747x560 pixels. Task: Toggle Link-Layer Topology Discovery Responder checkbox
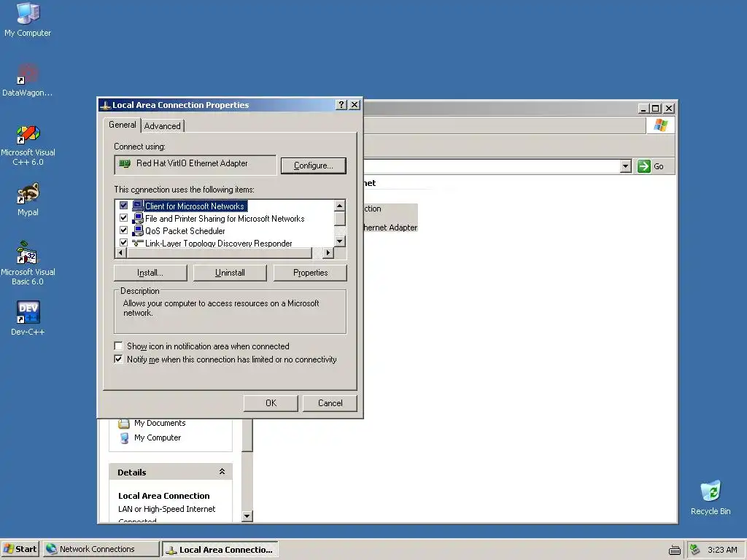pos(123,242)
